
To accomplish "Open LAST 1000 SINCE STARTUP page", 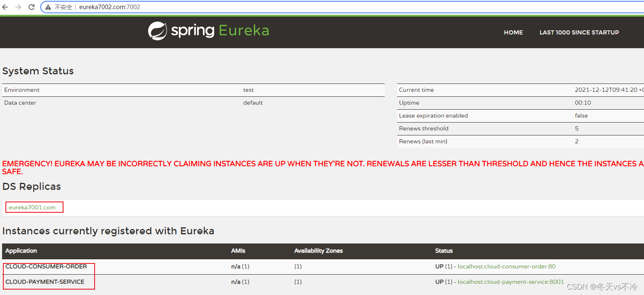I will (579, 32).
